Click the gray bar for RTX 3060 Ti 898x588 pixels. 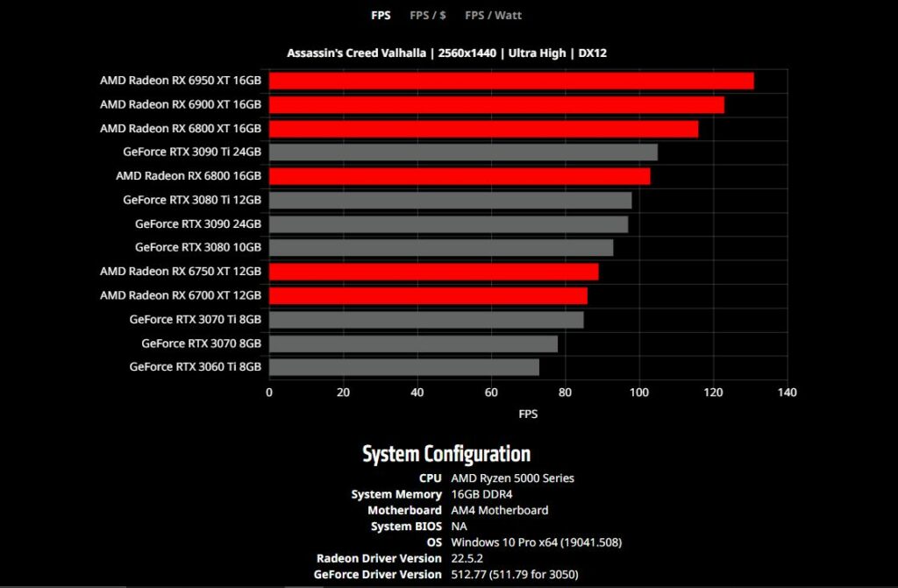(404, 367)
